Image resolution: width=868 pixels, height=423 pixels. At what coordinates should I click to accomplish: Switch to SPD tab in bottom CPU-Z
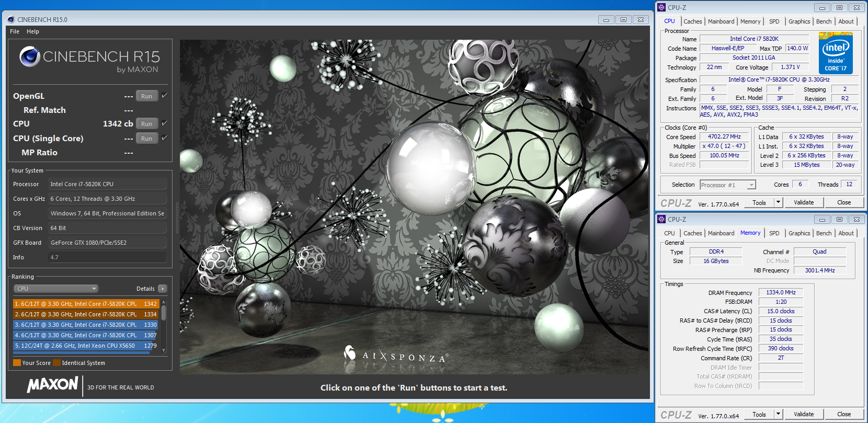click(774, 233)
